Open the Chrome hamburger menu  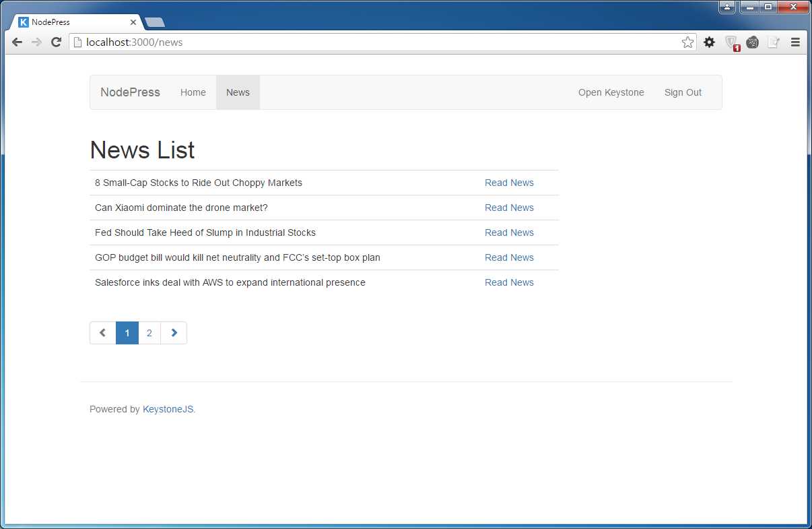795,42
